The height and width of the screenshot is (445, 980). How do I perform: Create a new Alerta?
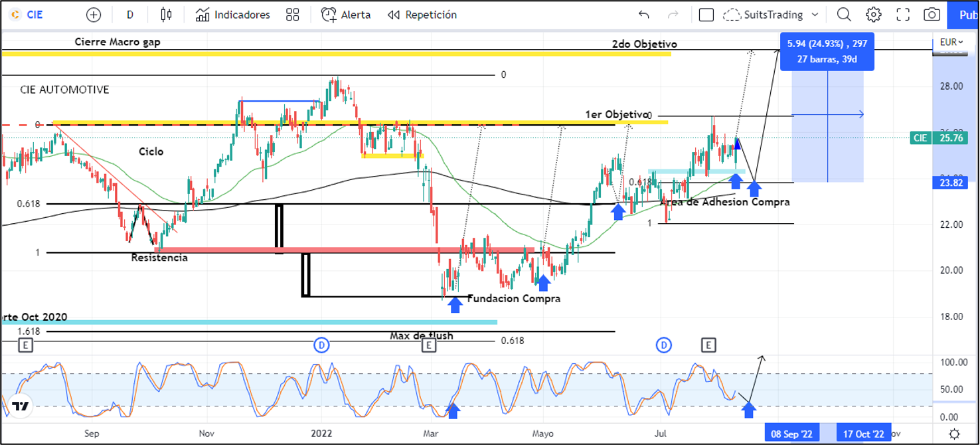click(346, 15)
